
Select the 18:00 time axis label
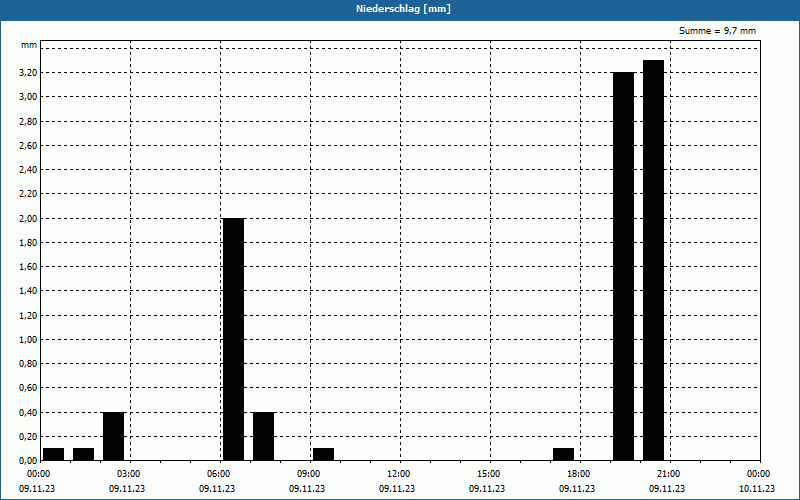point(579,474)
